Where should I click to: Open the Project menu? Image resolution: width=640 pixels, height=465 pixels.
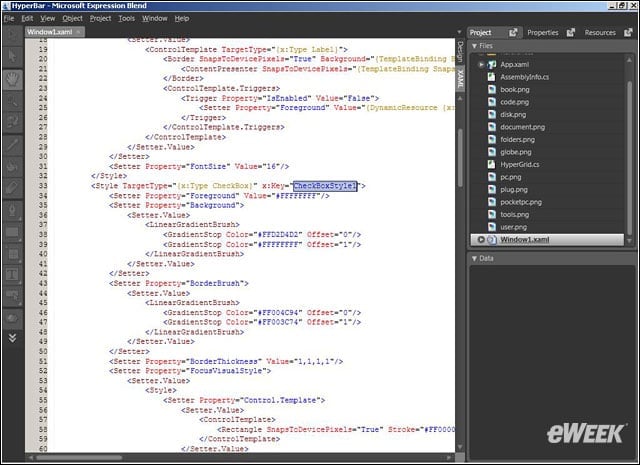coord(100,18)
